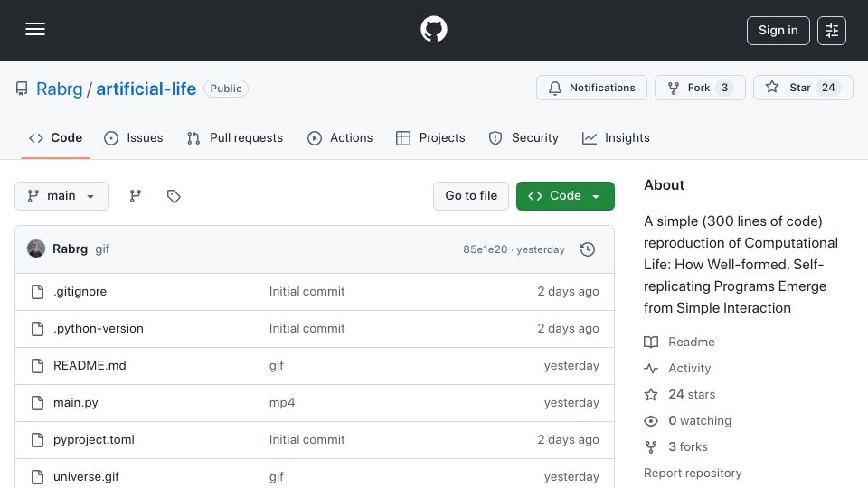The width and height of the screenshot is (868, 488).
Task: Open the 'Initial commit' message for .gitignore
Action: tap(307, 292)
